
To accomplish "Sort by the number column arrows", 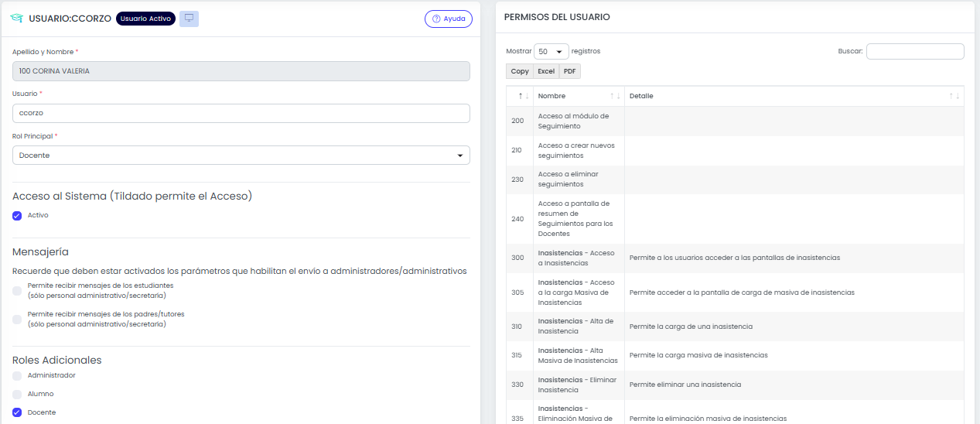I will (524, 96).
